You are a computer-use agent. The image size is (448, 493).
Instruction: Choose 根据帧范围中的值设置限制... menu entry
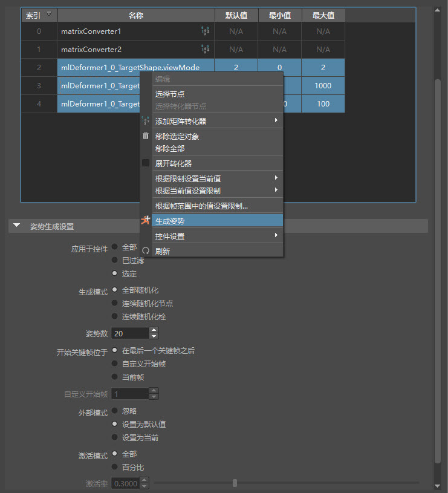pyautogui.click(x=218, y=206)
